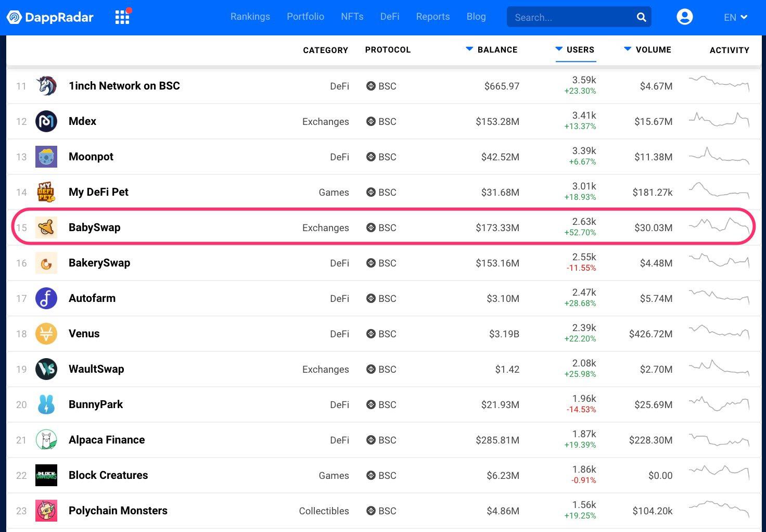Click the Mdex dapp logo

click(46, 121)
